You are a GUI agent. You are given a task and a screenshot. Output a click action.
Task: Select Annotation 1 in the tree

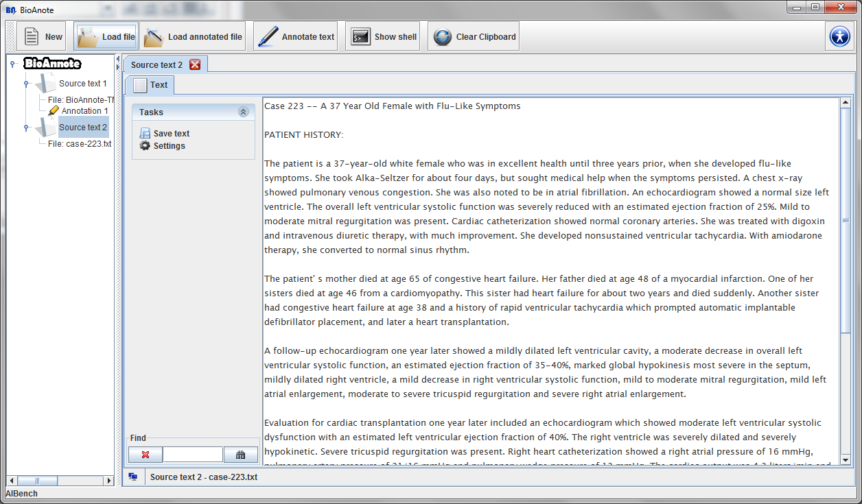[x=84, y=110]
